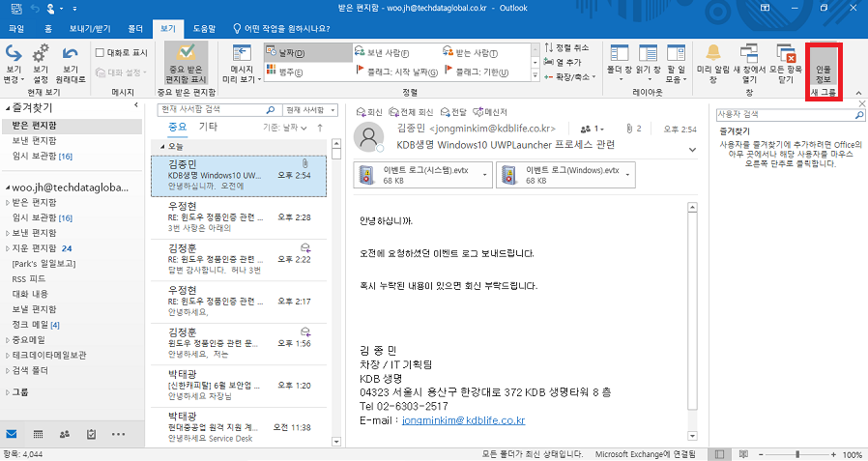868x461 pixels.
Task: Expand the 지운 편지함 folder
Action: pos(8,248)
